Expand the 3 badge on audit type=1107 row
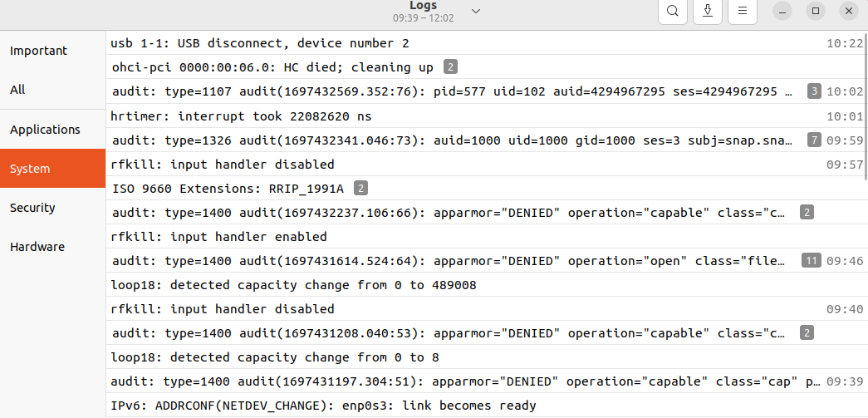This screenshot has width=868, height=418. (x=815, y=91)
